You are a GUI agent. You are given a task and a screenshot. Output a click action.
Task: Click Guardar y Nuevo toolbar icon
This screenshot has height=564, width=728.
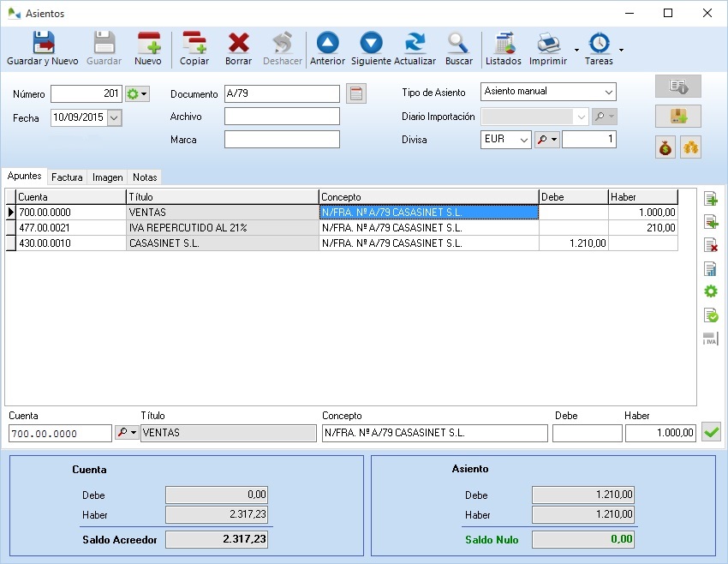coord(43,49)
